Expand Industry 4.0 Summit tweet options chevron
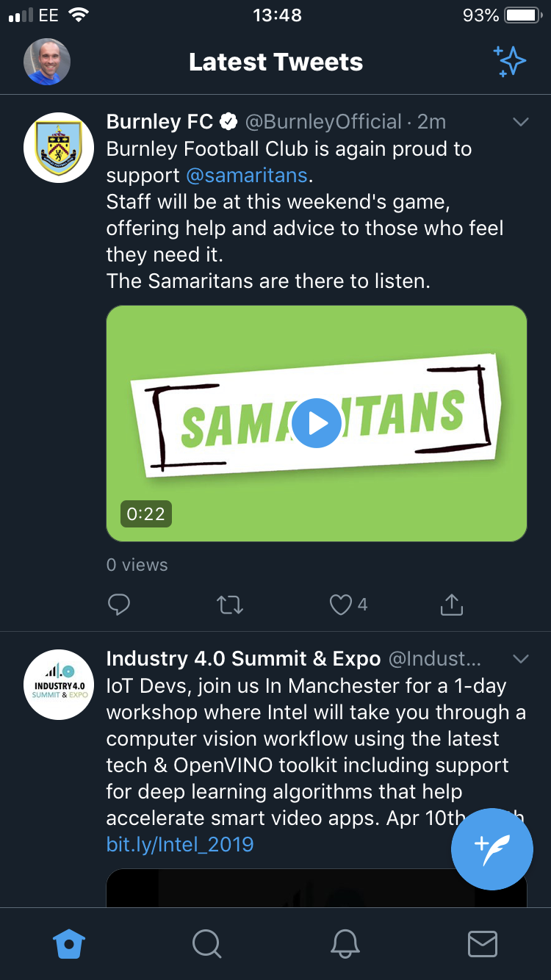Viewport: 551px width, 980px height. [520, 659]
